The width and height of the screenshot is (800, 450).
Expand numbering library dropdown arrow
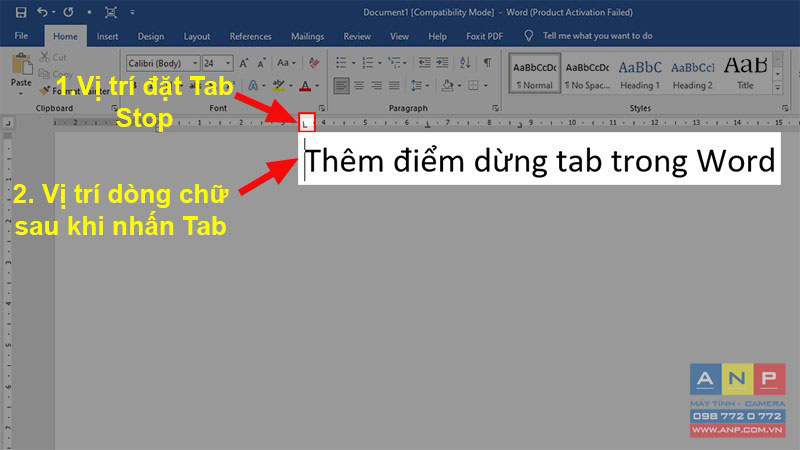(x=380, y=63)
